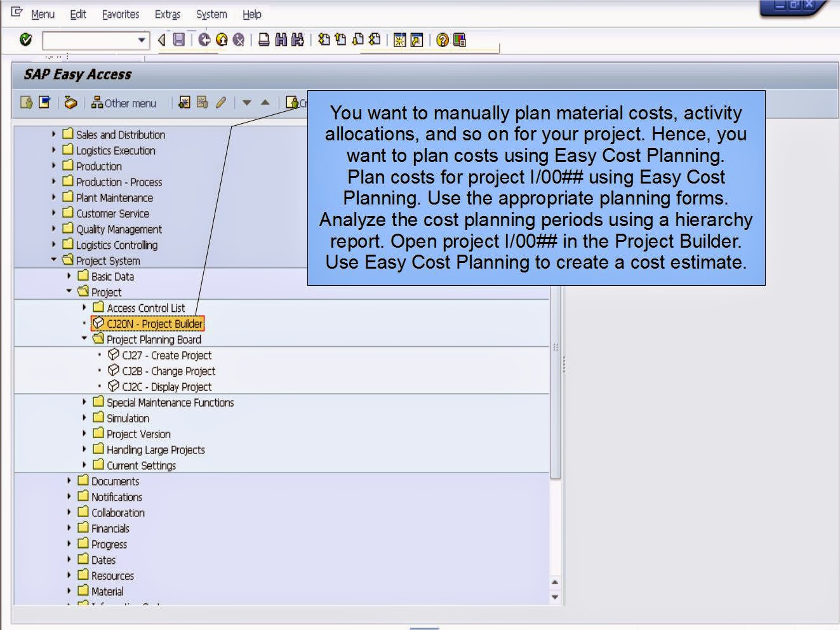
Task: Open SAP Business Workplace icon
Action: coord(70,102)
